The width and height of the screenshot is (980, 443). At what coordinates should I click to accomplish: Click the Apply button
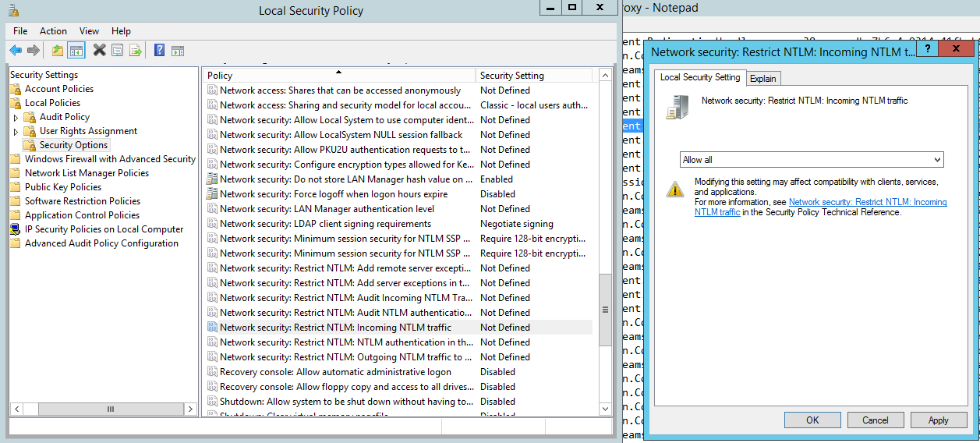939,420
